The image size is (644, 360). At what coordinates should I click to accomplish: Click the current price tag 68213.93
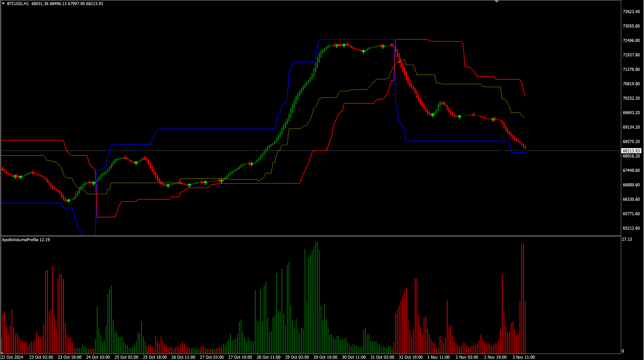click(631, 151)
